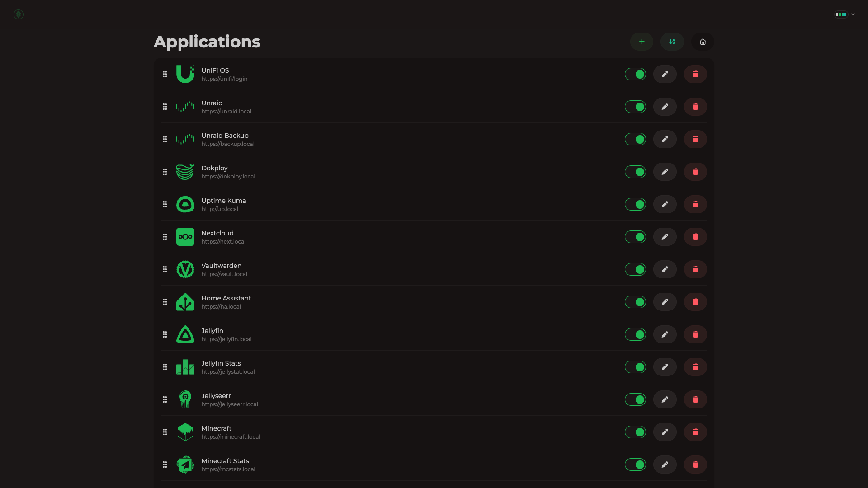Toggle the Minecraft application switch
Screen dimensions: 868x488
(635, 432)
